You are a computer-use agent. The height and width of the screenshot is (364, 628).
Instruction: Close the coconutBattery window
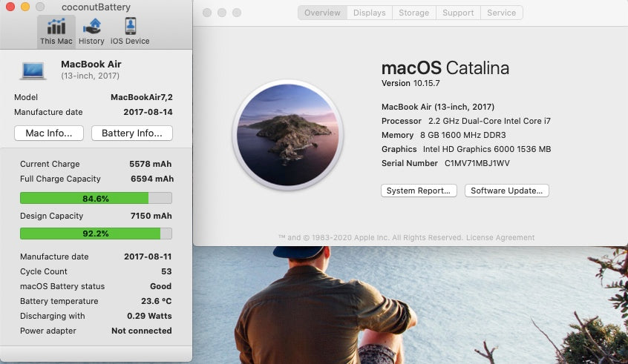point(9,7)
